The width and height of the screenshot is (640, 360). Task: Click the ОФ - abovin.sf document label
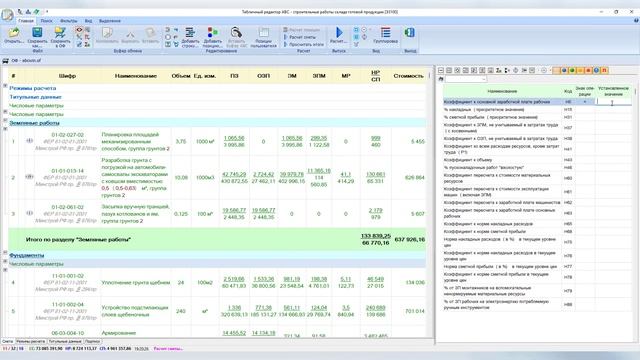26,60
